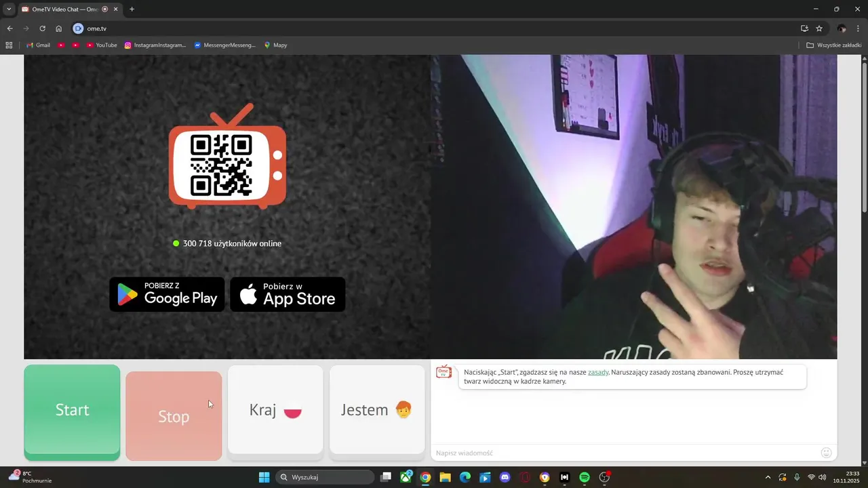
Task: Open the labeled YouTube bookmark
Action: point(102,45)
